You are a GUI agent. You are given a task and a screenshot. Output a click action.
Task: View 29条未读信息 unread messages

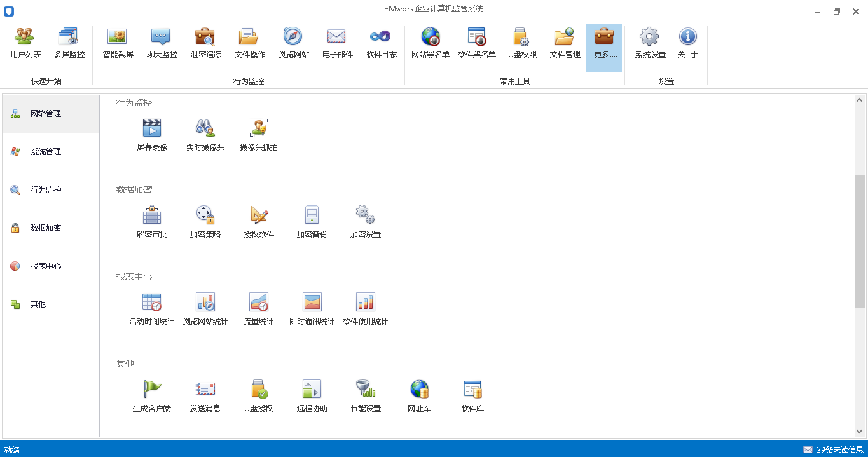(x=833, y=449)
